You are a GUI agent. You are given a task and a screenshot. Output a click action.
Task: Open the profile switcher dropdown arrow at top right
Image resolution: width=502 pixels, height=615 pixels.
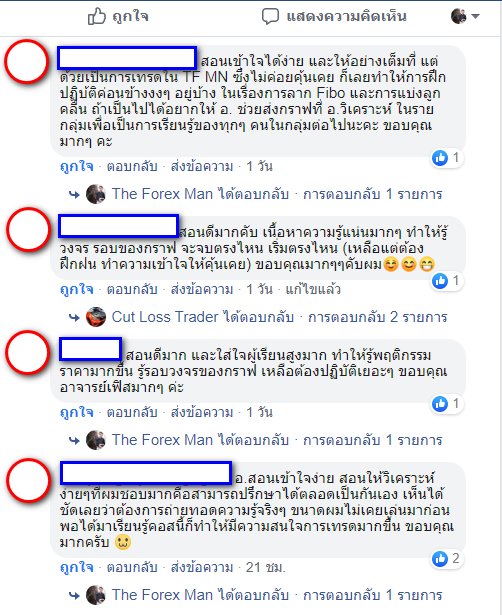(x=476, y=16)
